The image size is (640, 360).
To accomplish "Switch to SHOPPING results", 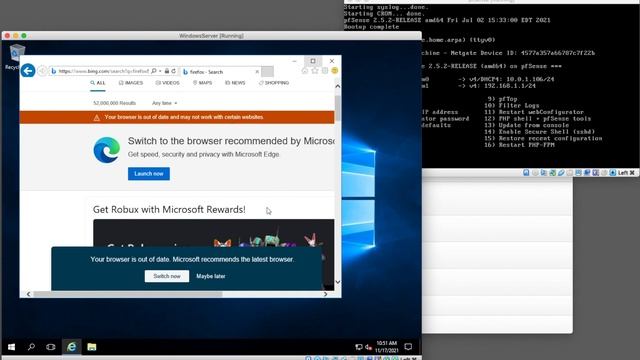I will click(x=273, y=83).
